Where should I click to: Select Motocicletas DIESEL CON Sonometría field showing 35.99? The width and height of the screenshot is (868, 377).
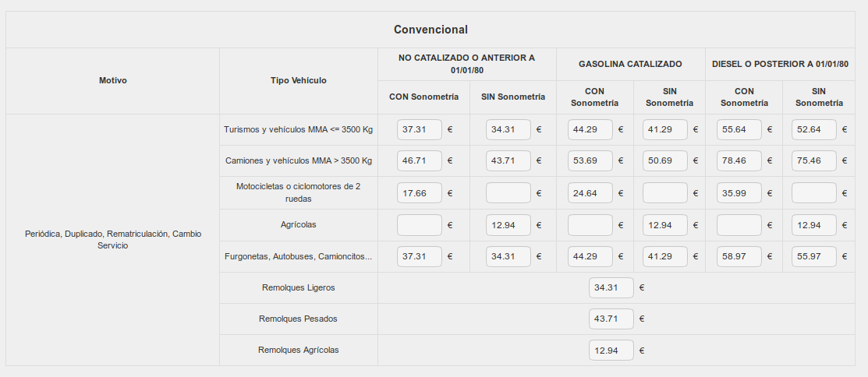click(739, 192)
